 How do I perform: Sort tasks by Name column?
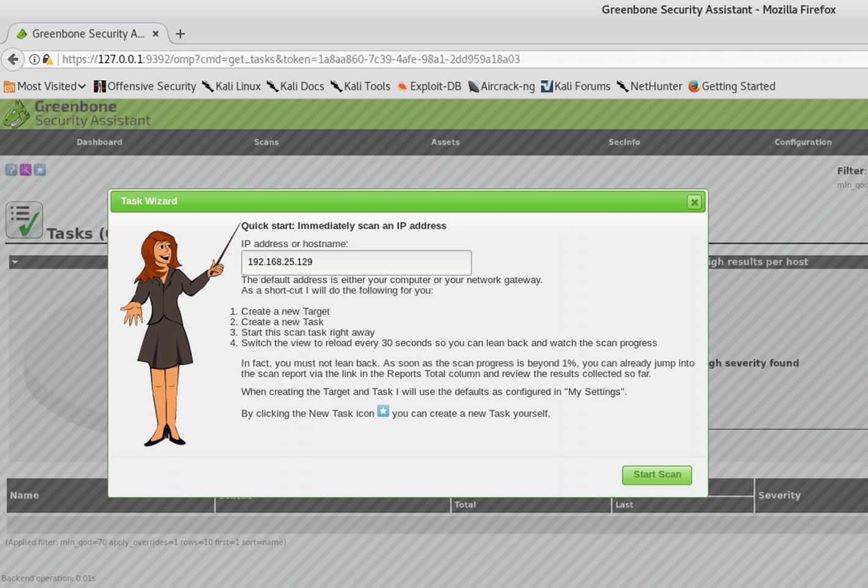coord(24,495)
